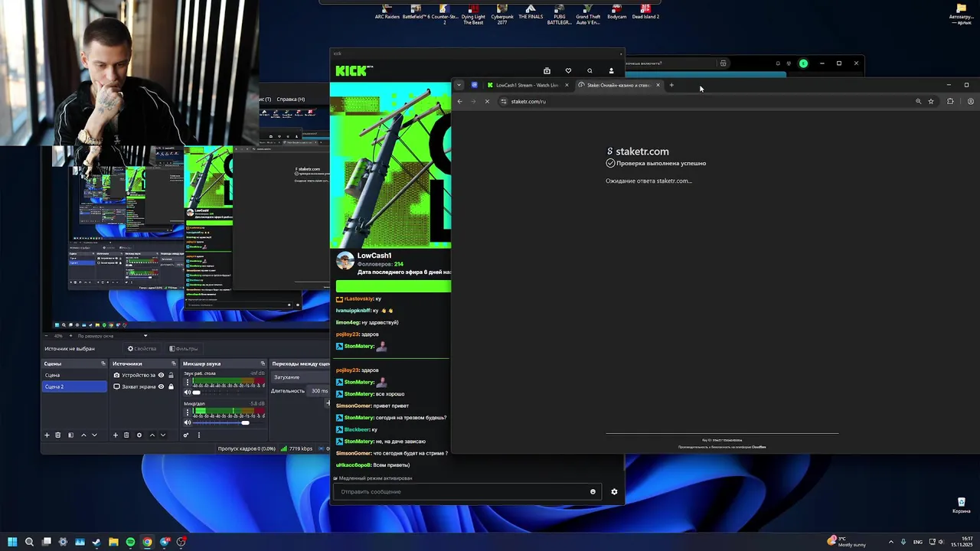Add a new scene in OBS Scenes panel
Viewport: 980px width, 551px height.
47,435
